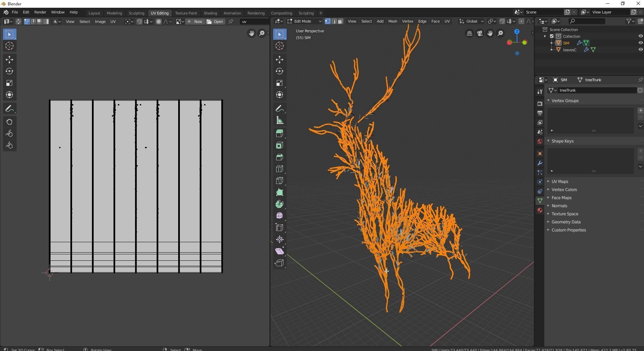Screen dimensions: 644x351
Task: Select the Measure tool in 3D viewport
Action: (280, 121)
